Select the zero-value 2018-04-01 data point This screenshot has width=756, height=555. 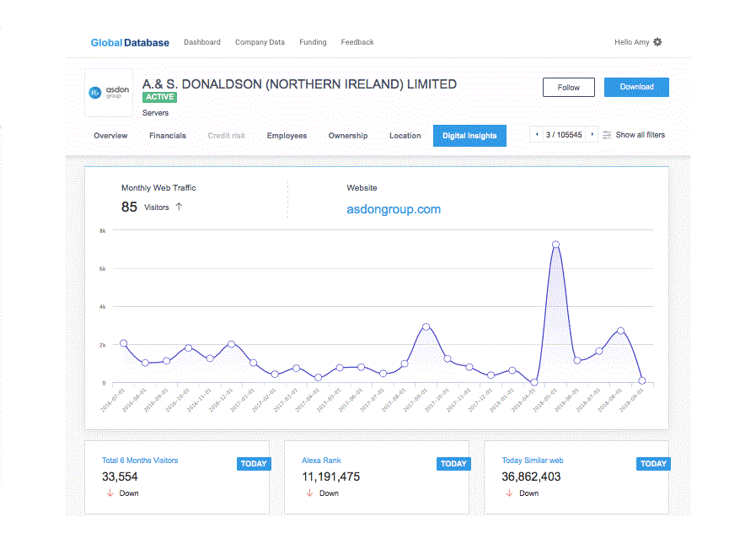(533, 382)
